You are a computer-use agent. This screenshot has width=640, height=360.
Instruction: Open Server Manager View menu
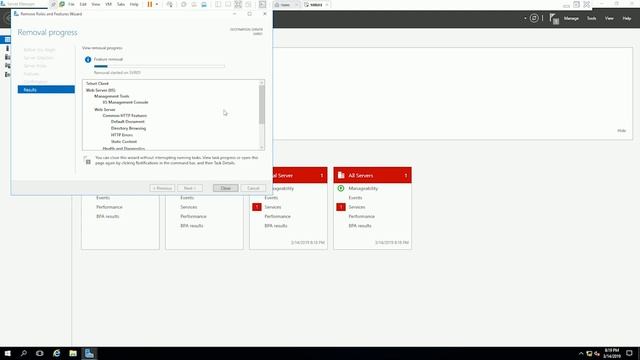[609, 18]
